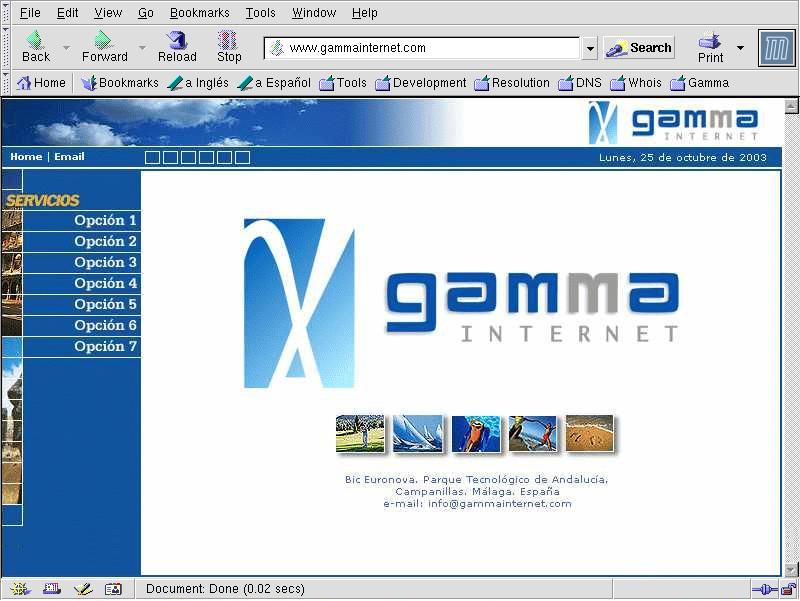Stop page loading with the Stop icon
800x601 pixels.
tap(229, 41)
